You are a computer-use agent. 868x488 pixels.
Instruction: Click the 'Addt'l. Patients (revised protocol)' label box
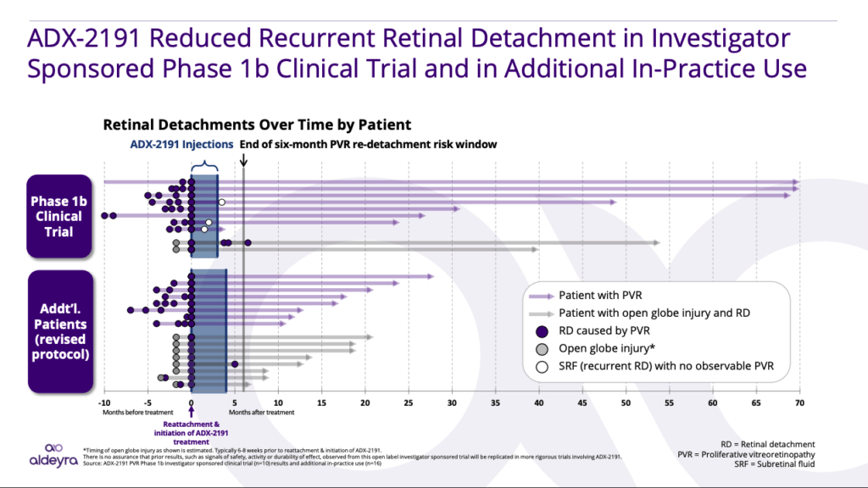[60, 332]
